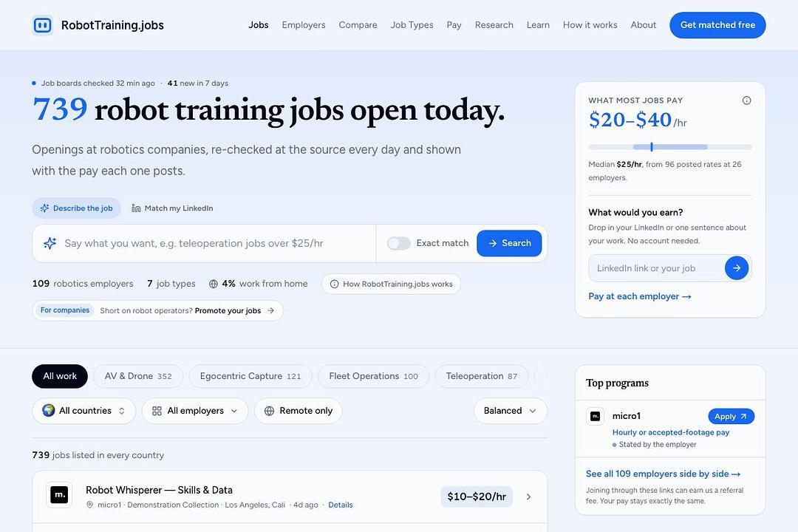Click the micro1 logo on Robot Whisperer job

[x=59, y=495]
